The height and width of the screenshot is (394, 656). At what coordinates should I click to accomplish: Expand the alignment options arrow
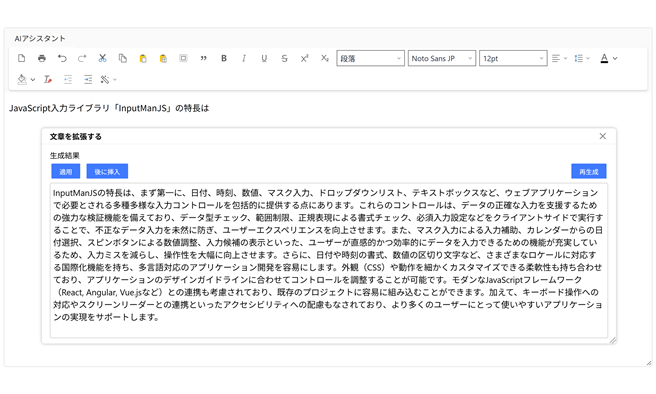[565, 59]
